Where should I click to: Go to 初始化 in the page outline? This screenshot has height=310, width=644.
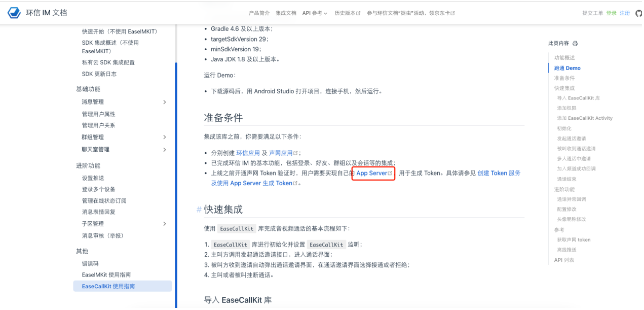[x=564, y=128]
